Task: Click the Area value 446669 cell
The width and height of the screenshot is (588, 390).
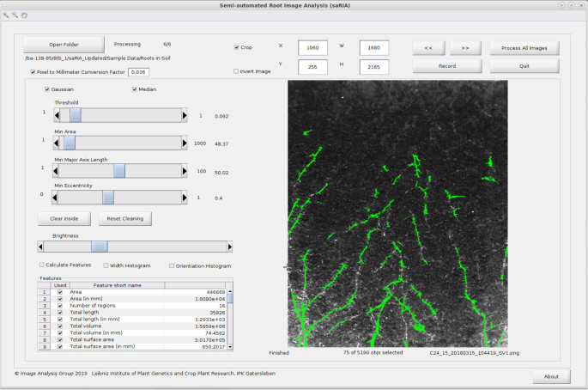Action: point(196,292)
